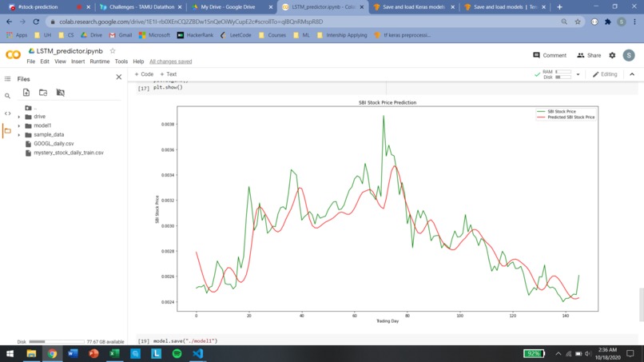Expand the drive folder
This screenshot has height=362, width=644.
(x=19, y=117)
